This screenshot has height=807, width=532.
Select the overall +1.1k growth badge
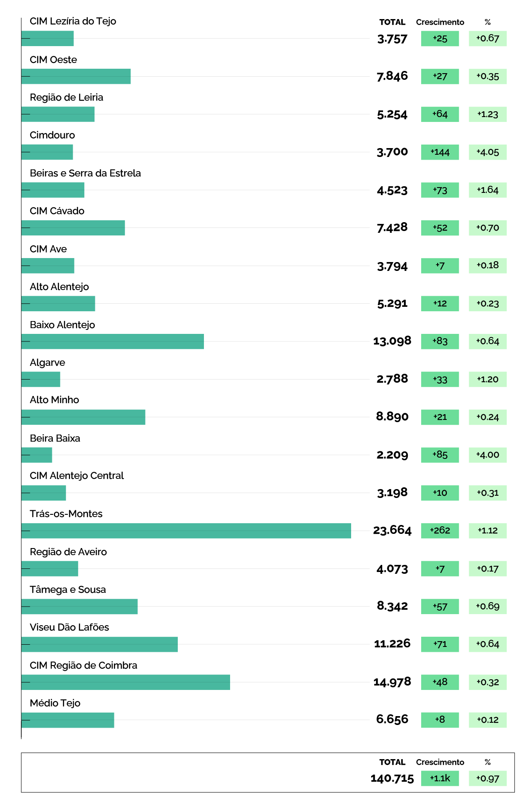(440, 778)
